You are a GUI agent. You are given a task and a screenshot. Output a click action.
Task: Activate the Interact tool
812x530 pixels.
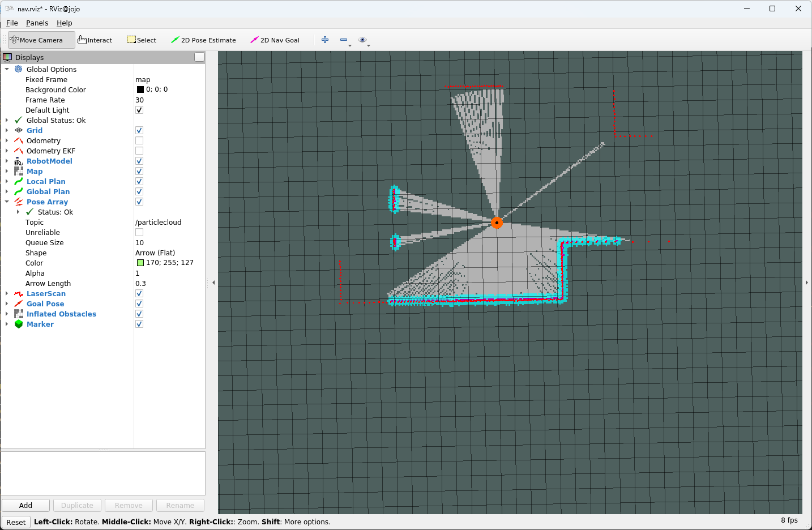point(95,40)
